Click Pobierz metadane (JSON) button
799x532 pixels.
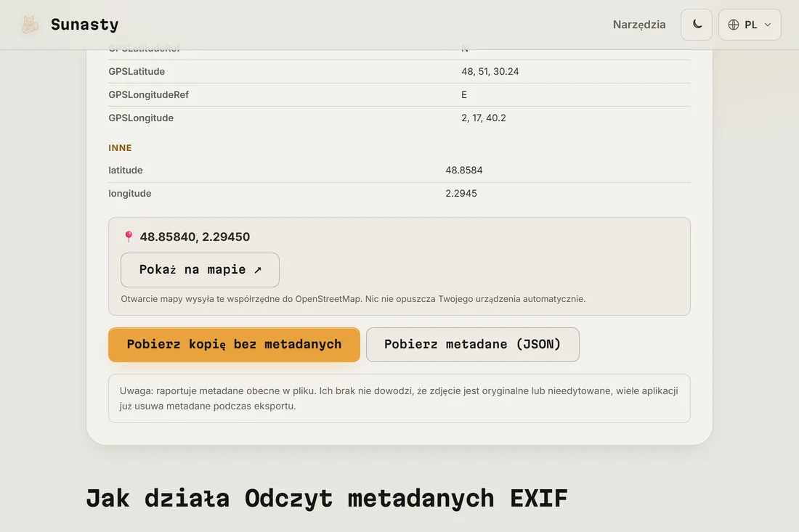[x=472, y=345]
